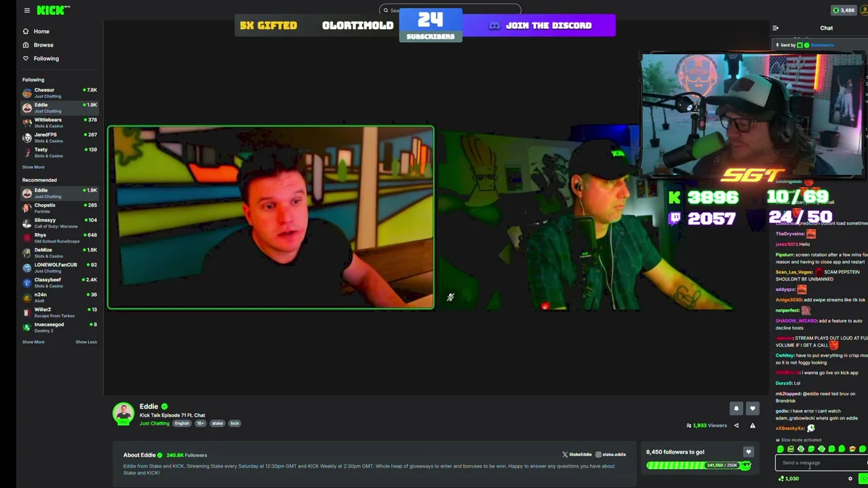Select the English language tag
This screenshot has height=488, width=868.
point(182,424)
